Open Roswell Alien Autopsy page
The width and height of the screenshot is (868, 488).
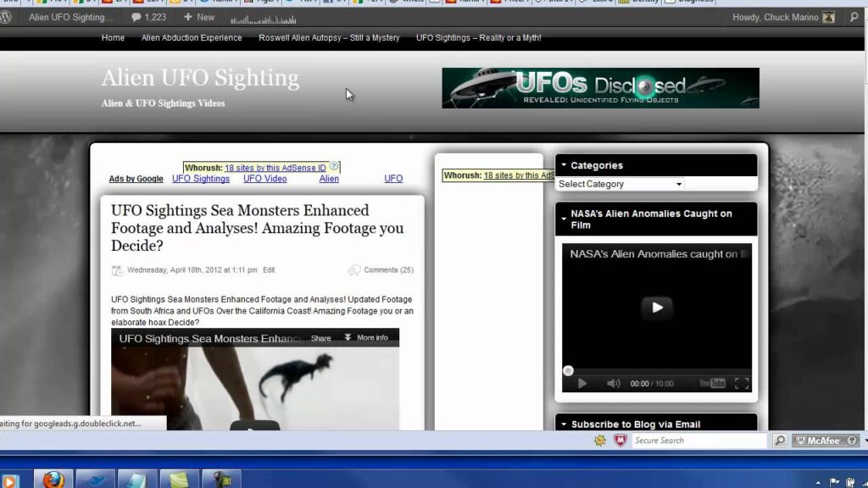click(x=329, y=37)
